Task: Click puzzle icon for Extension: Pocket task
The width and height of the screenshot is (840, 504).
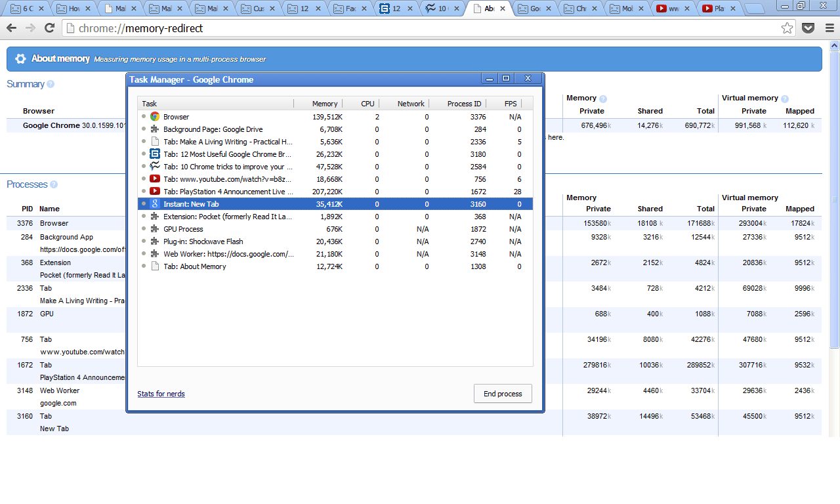Action: [x=155, y=217]
